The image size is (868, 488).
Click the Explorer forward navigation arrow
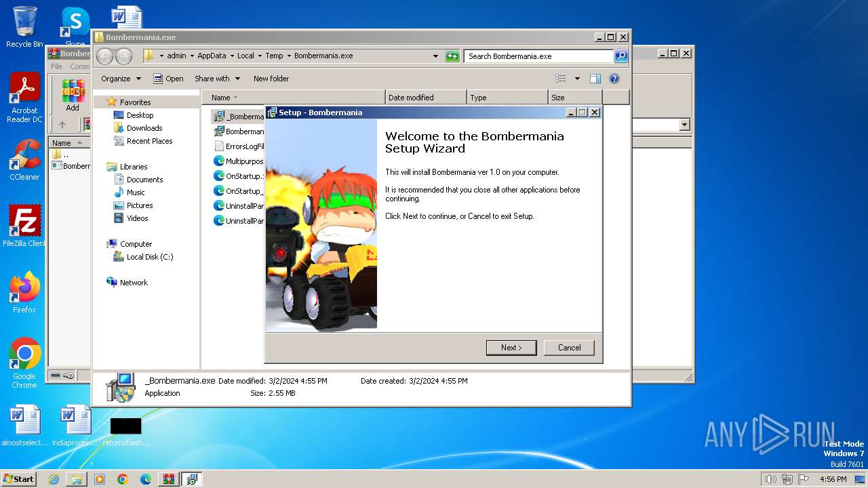point(123,56)
